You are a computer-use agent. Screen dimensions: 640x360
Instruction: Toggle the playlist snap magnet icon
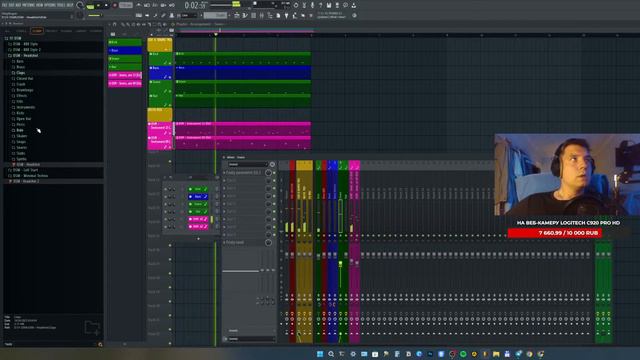click(115, 24)
